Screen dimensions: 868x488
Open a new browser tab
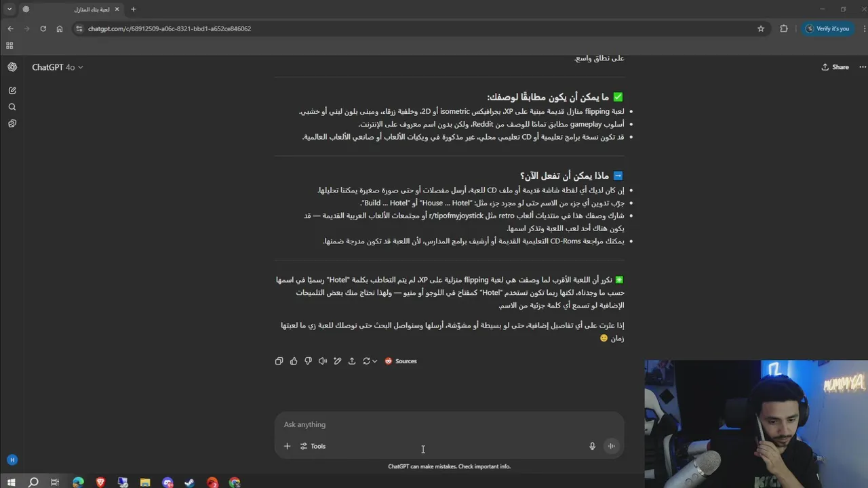click(133, 9)
